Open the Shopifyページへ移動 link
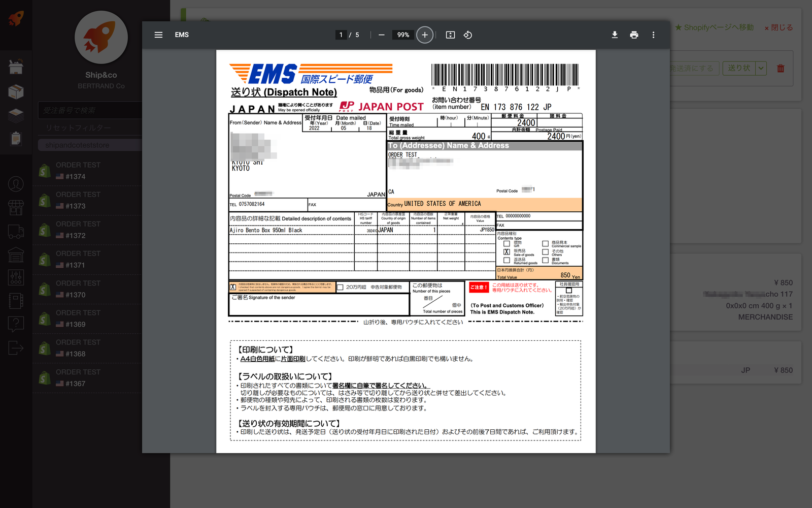Screen dimensions: 812x508 click(x=714, y=27)
